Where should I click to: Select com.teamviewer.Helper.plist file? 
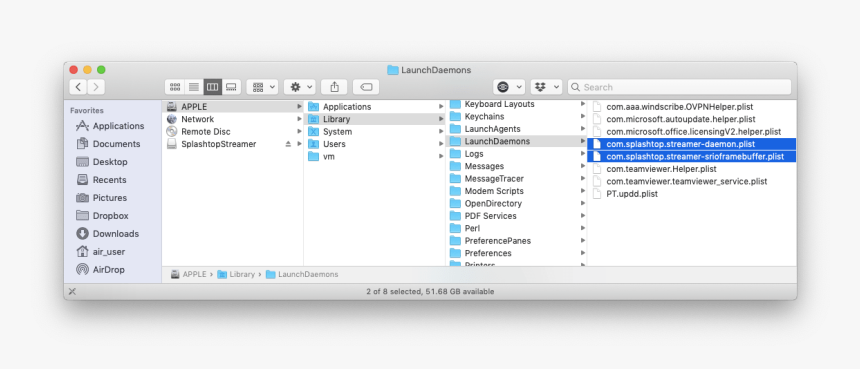click(692, 169)
